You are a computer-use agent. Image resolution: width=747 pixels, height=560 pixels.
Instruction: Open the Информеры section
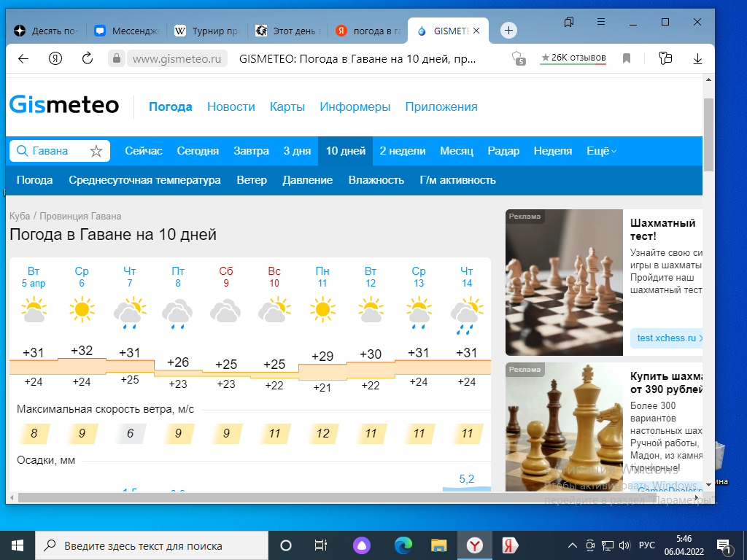click(x=355, y=106)
